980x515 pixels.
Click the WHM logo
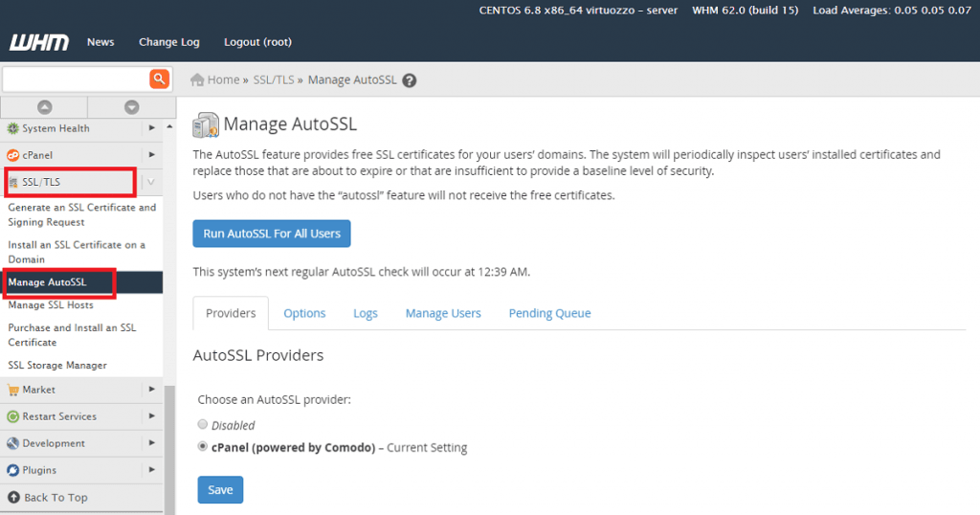[38, 42]
